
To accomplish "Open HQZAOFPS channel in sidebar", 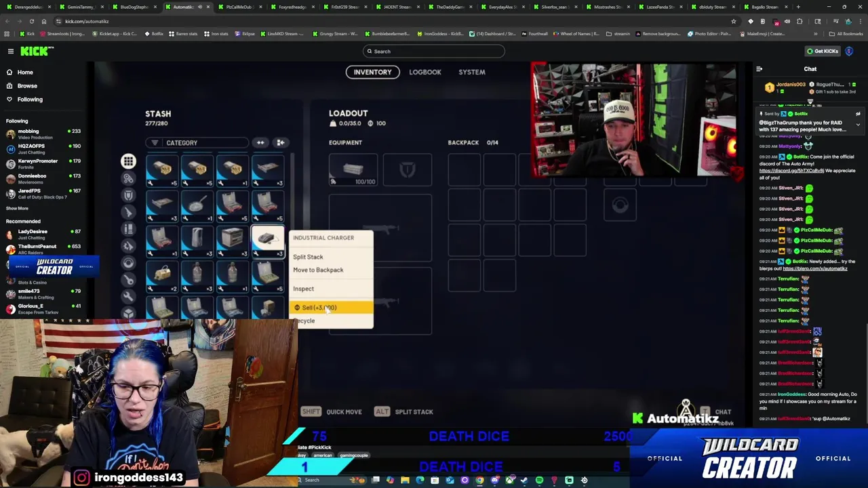I will (42, 148).
